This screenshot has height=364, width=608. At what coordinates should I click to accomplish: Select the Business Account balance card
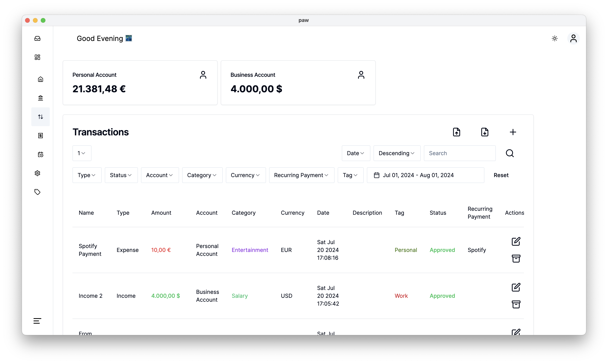coord(298,83)
